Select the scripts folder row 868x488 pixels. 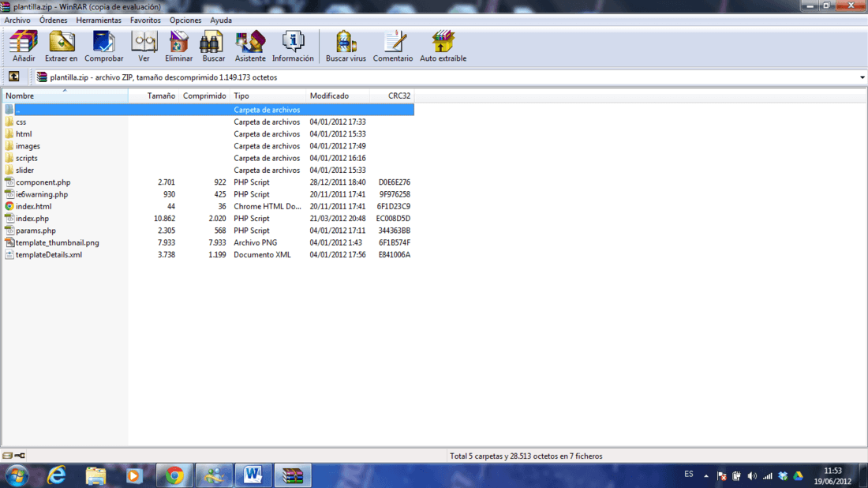click(x=208, y=159)
